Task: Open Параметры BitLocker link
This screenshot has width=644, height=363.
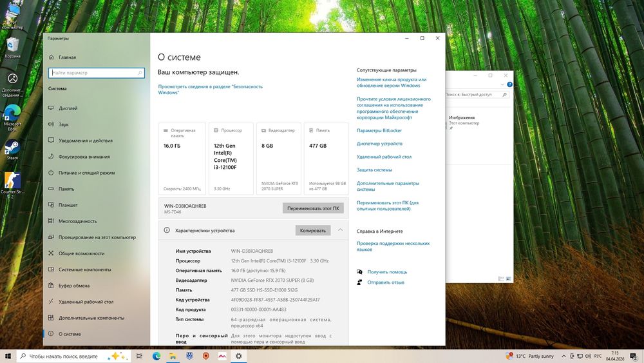Action: click(x=379, y=130)
